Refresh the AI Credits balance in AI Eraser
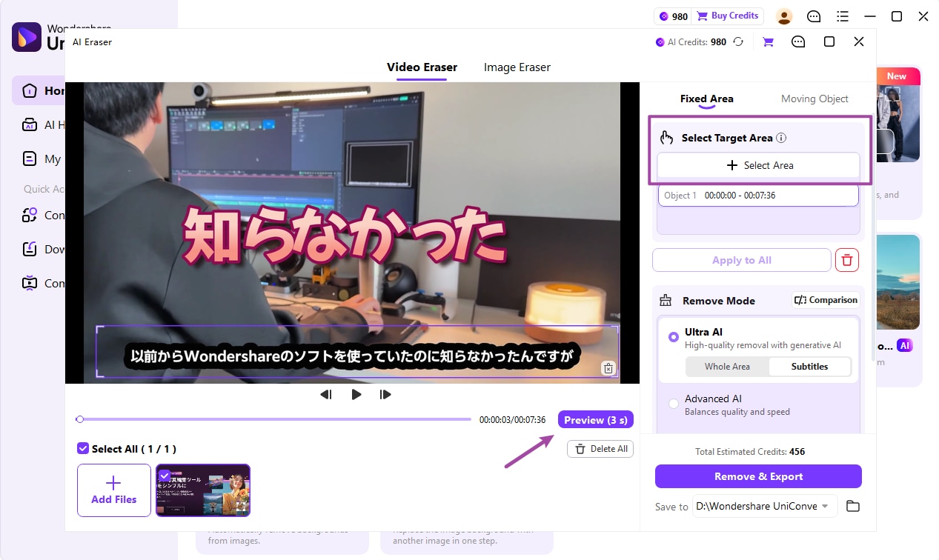The image size is (939, 560). [x=738, y=42]
